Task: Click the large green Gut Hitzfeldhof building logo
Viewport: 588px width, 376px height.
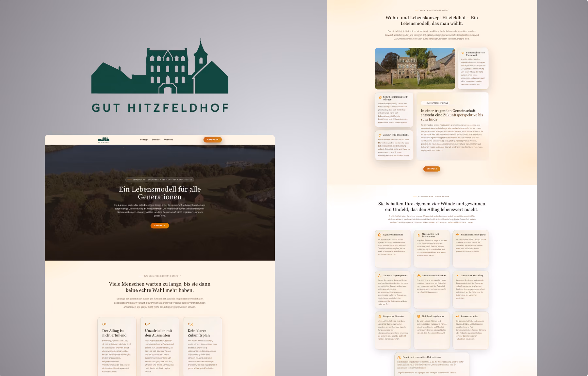Action: (160, 66)
